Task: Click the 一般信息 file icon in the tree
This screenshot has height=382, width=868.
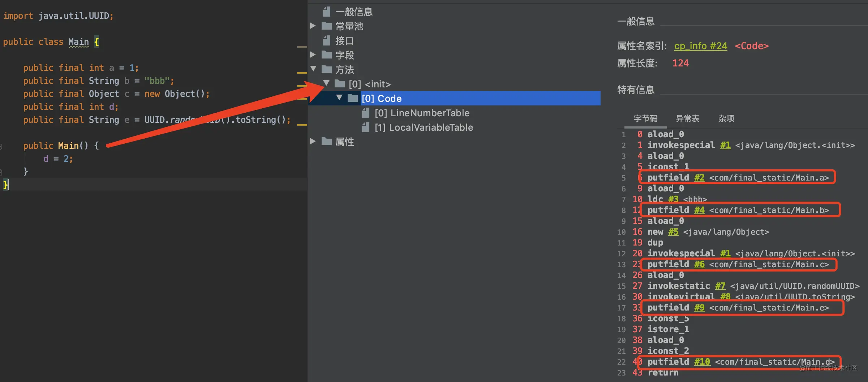Action: click(x=326, y=12)
